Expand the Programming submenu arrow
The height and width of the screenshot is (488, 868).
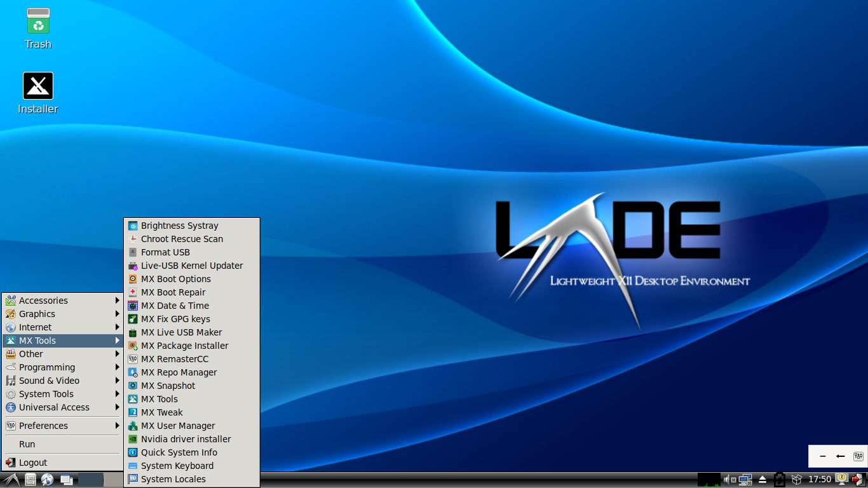coord(118,367)
